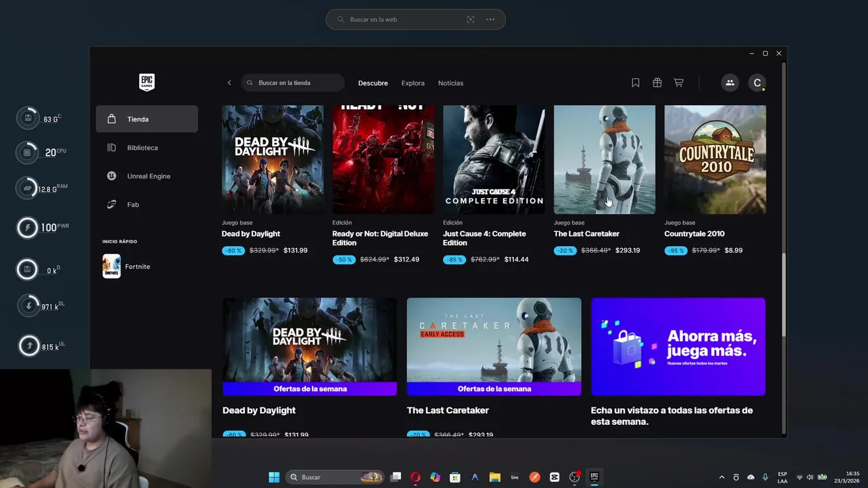The width and height of the screenshot is (868, 488).
Task: Open the shopping cart
Action: (679, 83)
